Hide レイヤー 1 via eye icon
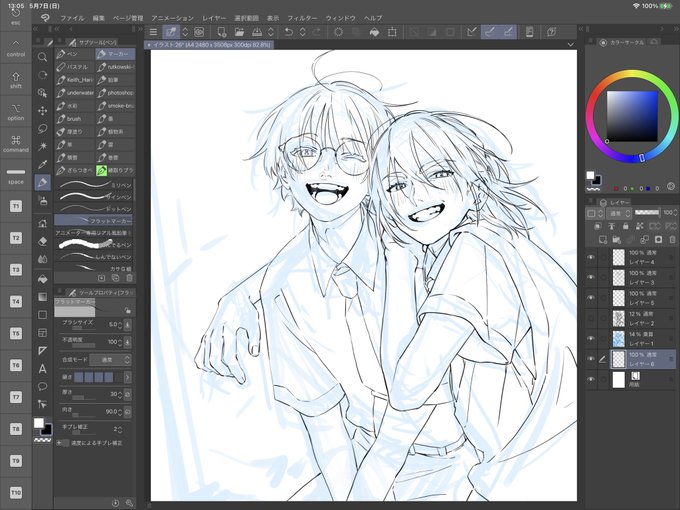 coord(591,339)
